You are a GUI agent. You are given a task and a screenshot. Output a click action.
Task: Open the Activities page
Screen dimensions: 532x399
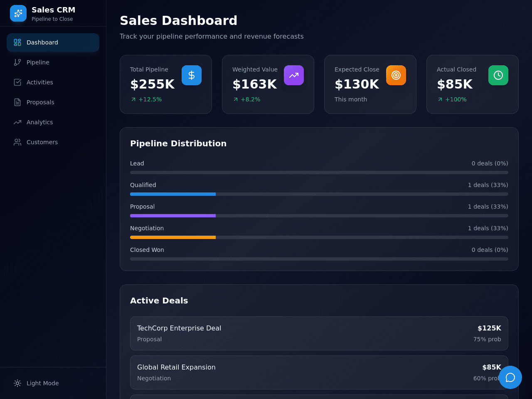click(x=53, y=82)
